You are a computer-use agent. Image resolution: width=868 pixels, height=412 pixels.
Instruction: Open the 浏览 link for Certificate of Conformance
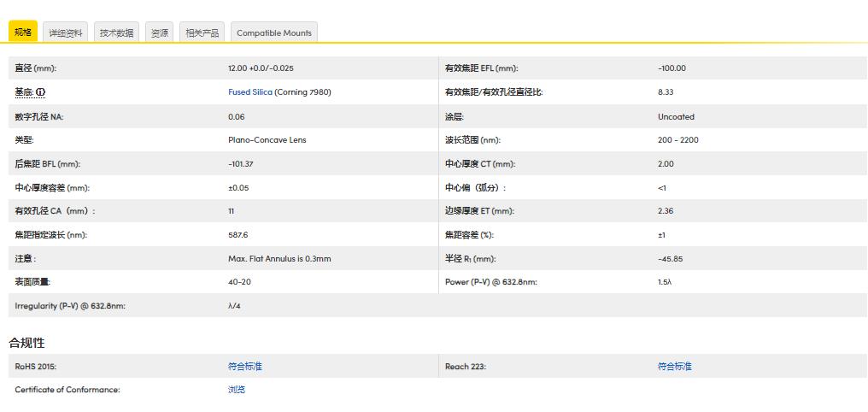[x=237, y=390]
